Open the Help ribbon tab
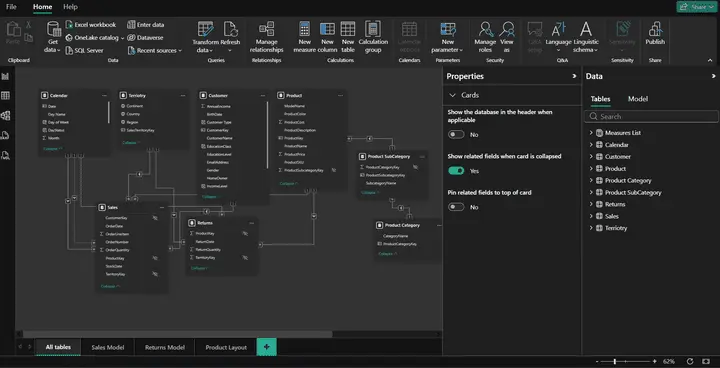 click(x=70, y=7)
